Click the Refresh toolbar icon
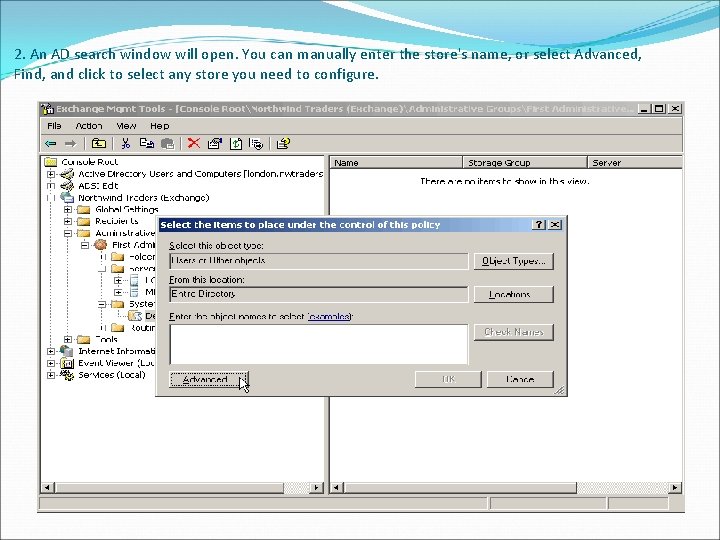The width and height of the screenshot is (720, 540). tap(236, 144)
